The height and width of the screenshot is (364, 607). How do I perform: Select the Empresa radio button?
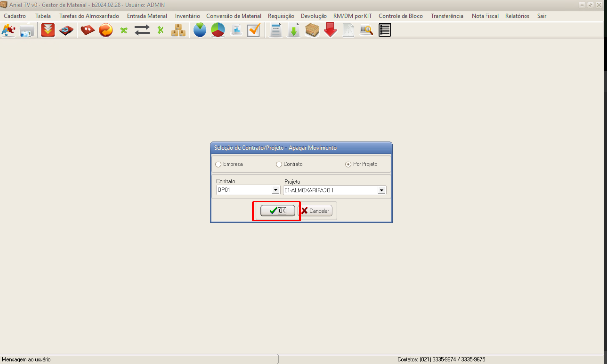(219, 164)
